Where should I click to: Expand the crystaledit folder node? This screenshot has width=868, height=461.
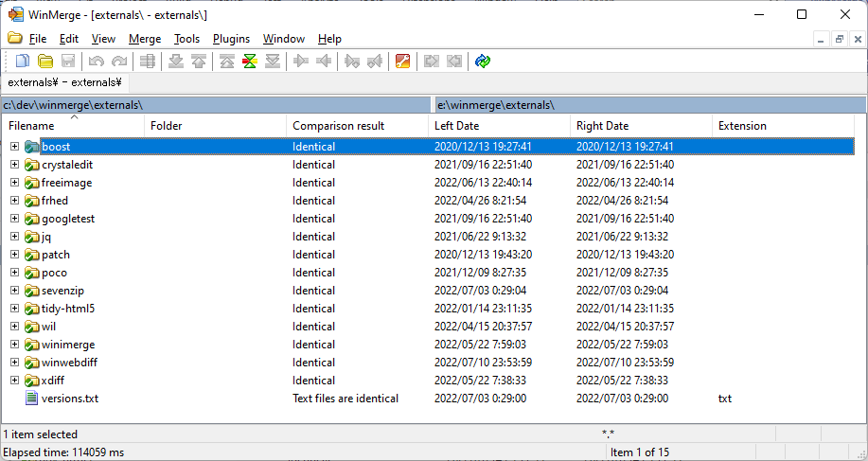15,165
